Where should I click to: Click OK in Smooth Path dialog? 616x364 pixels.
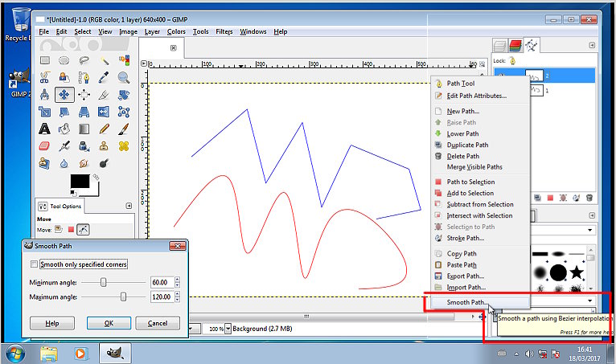click(x=109, y=323)
